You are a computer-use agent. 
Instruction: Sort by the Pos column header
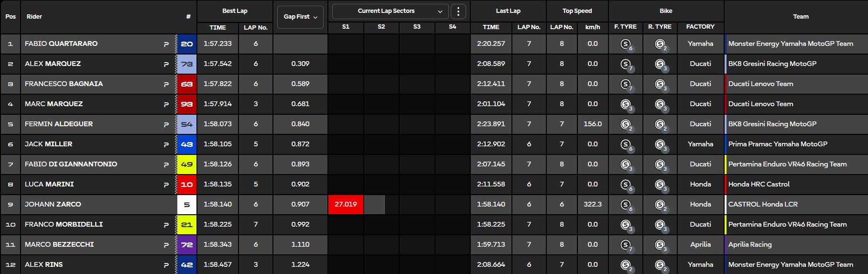11,17
